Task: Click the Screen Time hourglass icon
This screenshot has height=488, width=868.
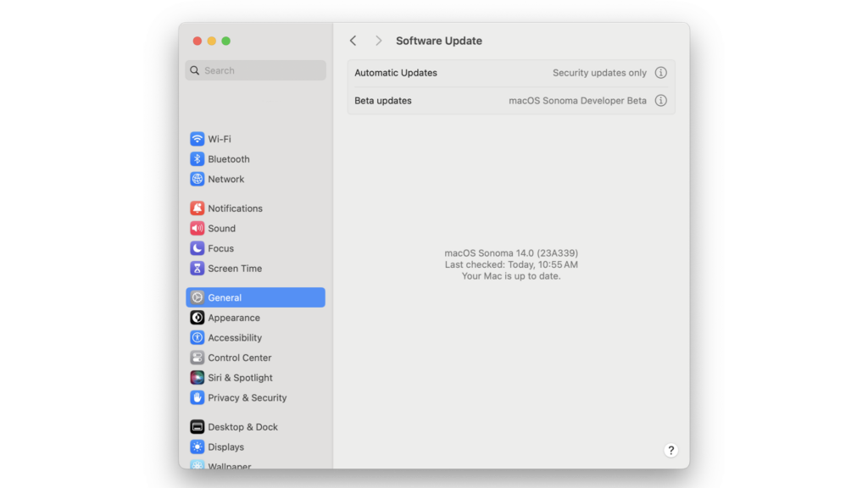Action: [197, 269]
